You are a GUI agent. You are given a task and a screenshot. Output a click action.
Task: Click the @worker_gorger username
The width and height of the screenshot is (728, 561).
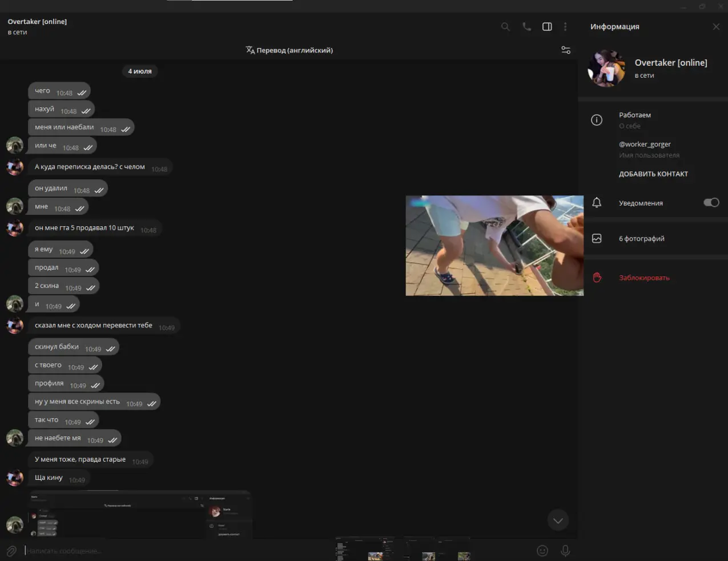click(x=645, y=145)
